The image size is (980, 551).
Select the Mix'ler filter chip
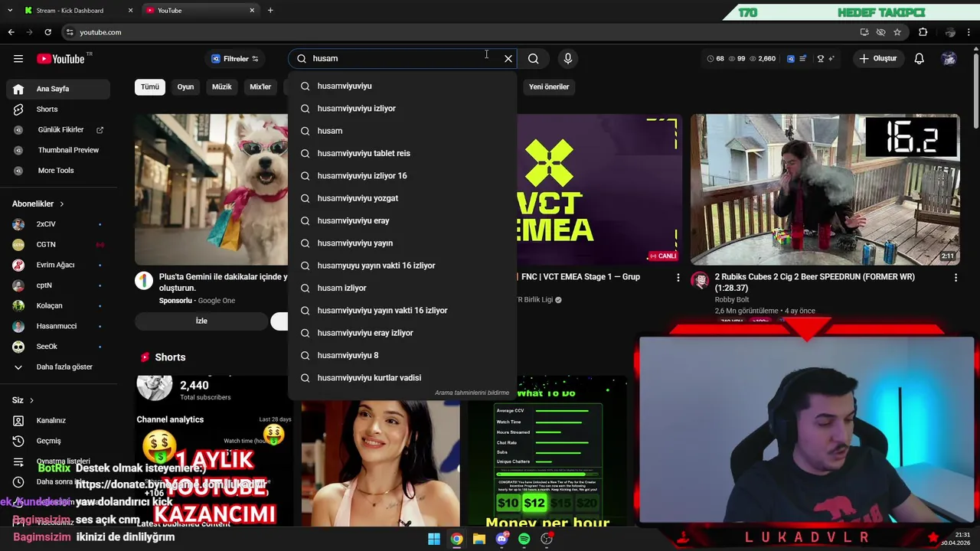tap(260, 86)
